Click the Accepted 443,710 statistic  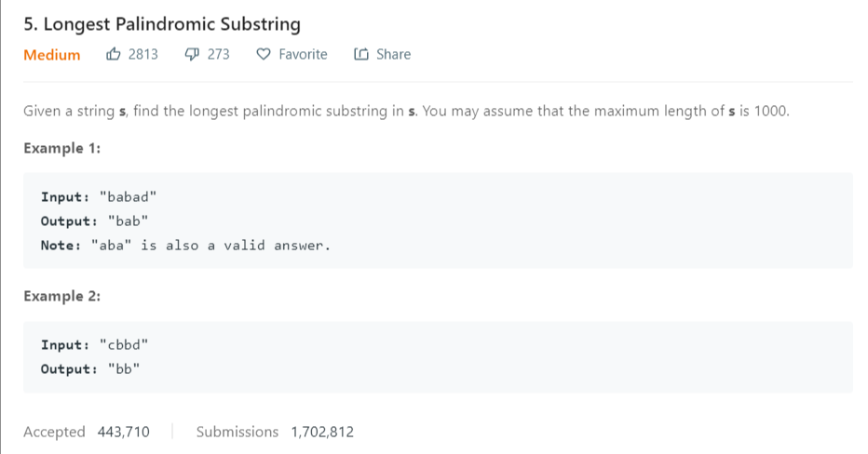(x=86, y=432)
